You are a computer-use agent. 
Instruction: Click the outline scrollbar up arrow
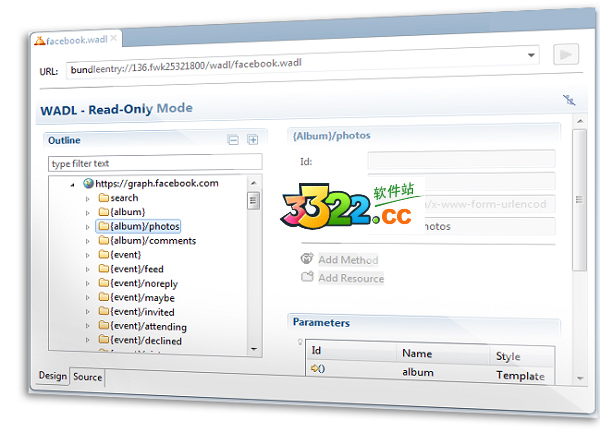click(x=253, y=183)
